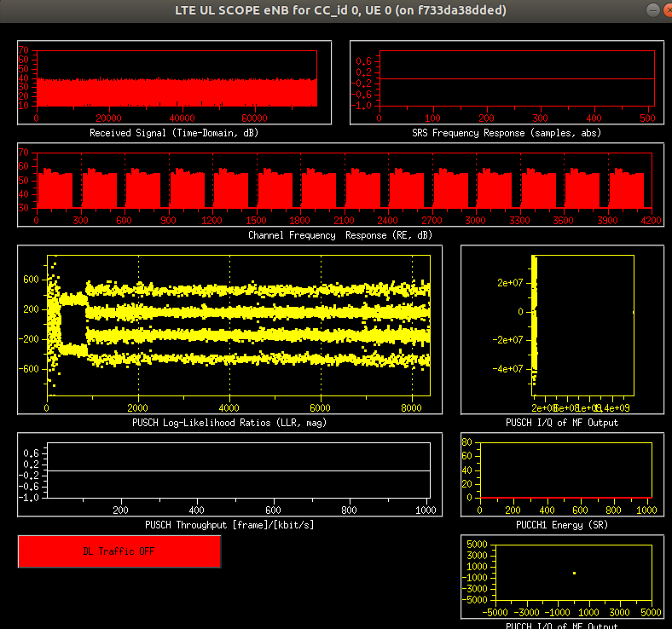672x629 pixels.
Task: Click the SRS Frequency Response plot
Action: coord(507,83)
